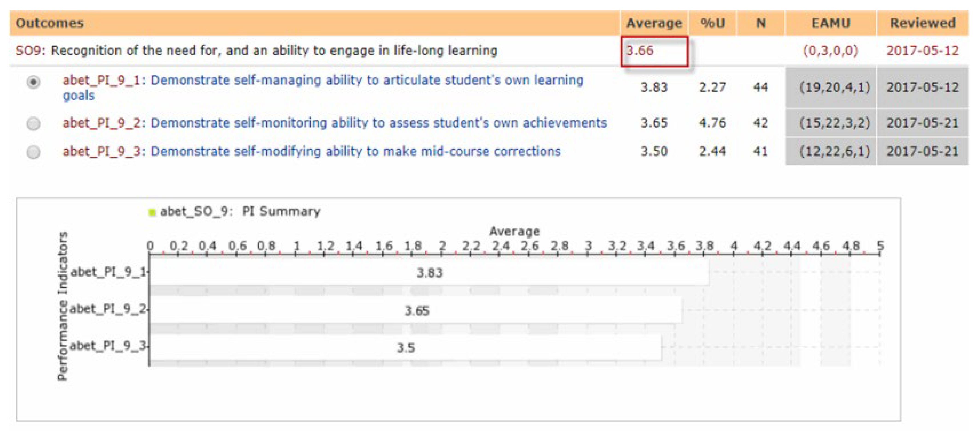Select the abet_PI_9_3 radio button
This screenshot has width=980, height=431.
coord(33,152)
